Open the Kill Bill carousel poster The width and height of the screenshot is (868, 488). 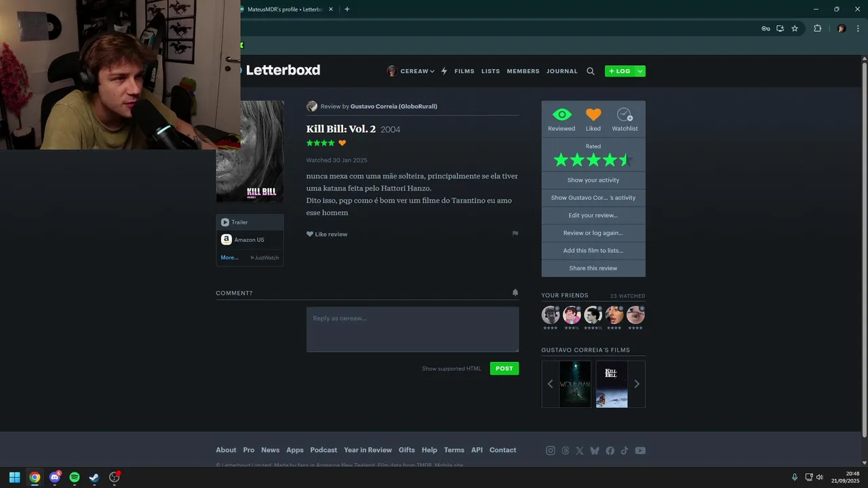tap(612, 384)
